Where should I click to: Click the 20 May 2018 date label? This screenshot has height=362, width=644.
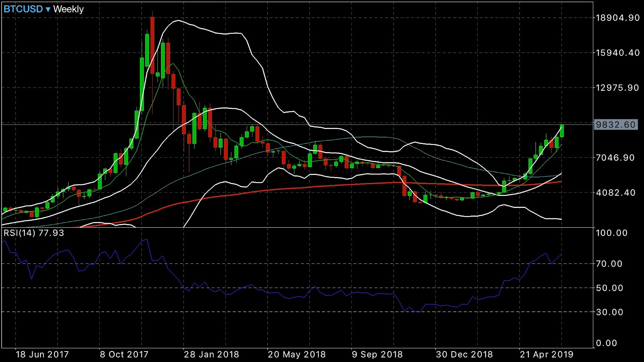(x=297, y=354)
